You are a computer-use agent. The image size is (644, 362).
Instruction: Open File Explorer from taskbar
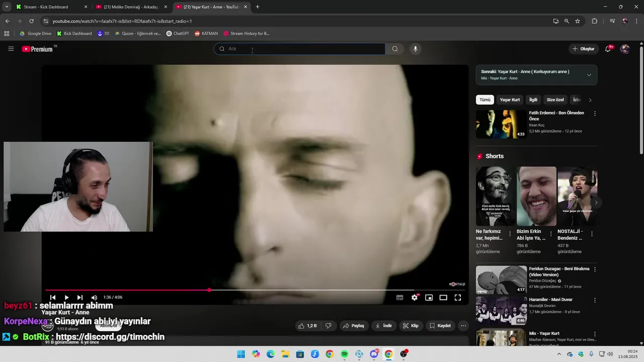[285, 354]
